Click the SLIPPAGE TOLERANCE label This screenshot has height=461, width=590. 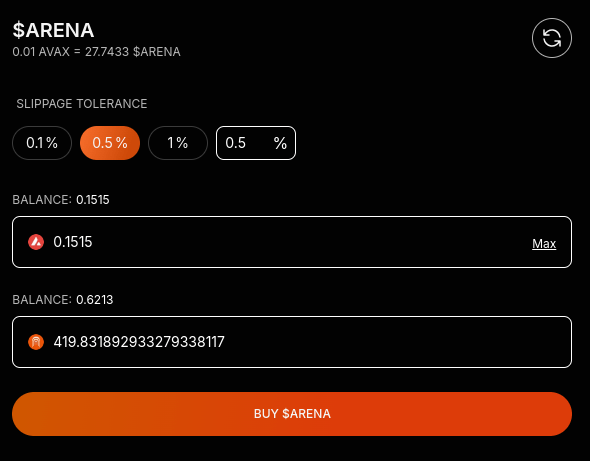coord(82,103)
